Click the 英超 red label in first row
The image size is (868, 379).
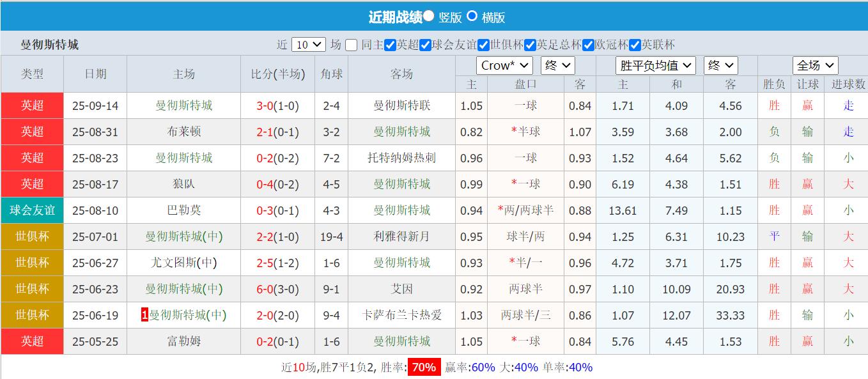pos(32,105)
